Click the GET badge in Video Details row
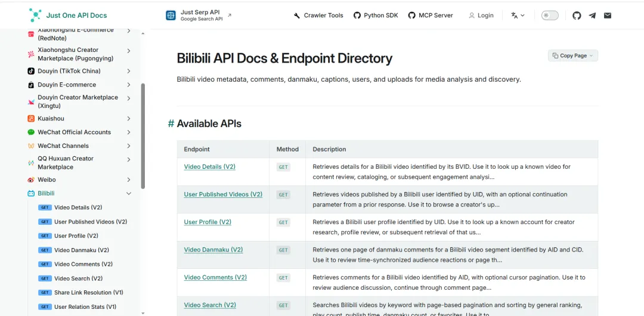This screenshot has height=316, width=644. [283, 168]
